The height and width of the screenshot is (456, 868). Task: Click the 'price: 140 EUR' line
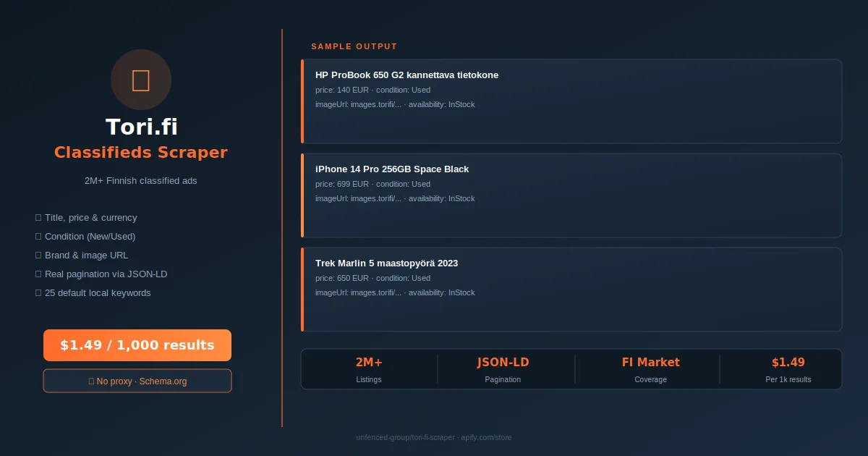click(373, 90)
